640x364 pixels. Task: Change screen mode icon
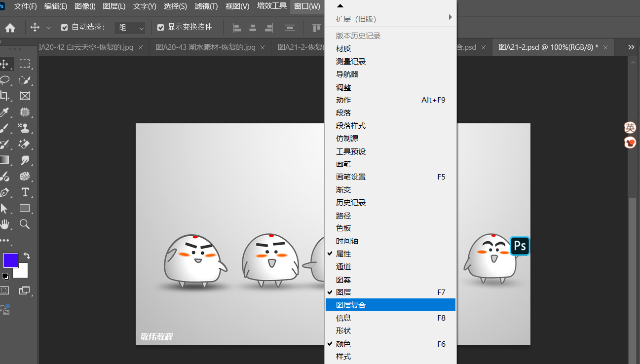[25, 291]
